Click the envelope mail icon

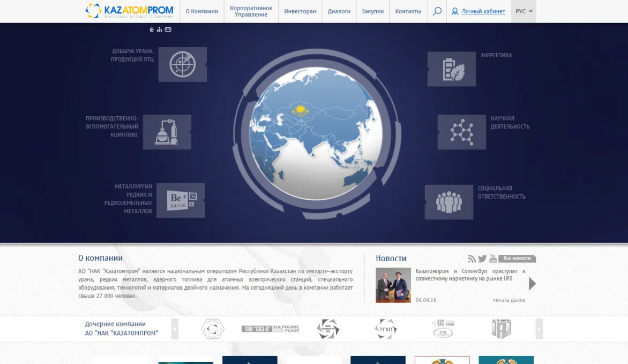tap(168, 29)
